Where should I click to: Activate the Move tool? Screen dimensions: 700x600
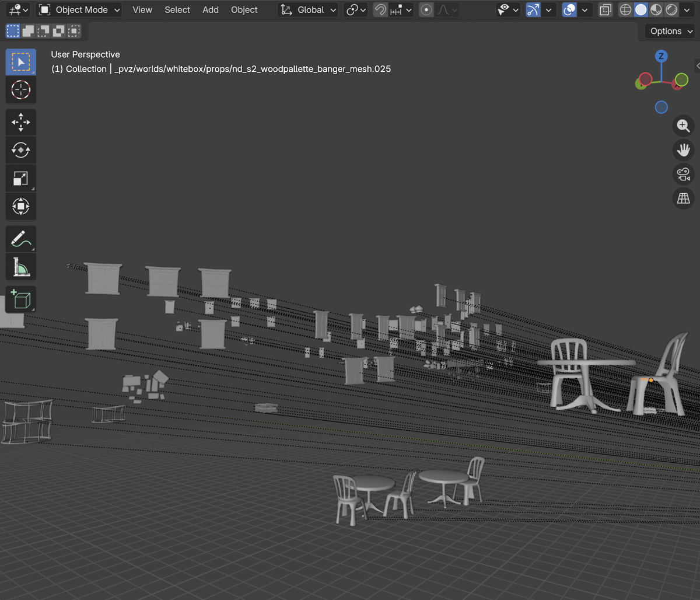21,123
